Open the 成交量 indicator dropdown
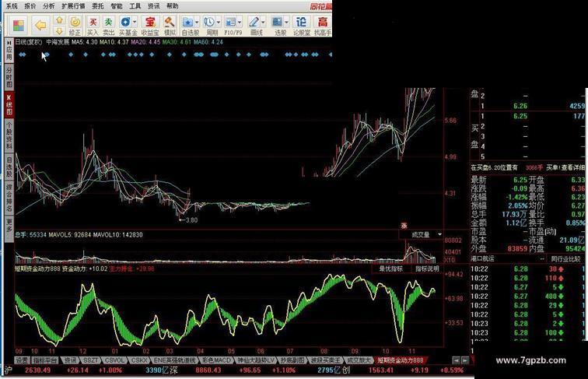 point(439,234)
